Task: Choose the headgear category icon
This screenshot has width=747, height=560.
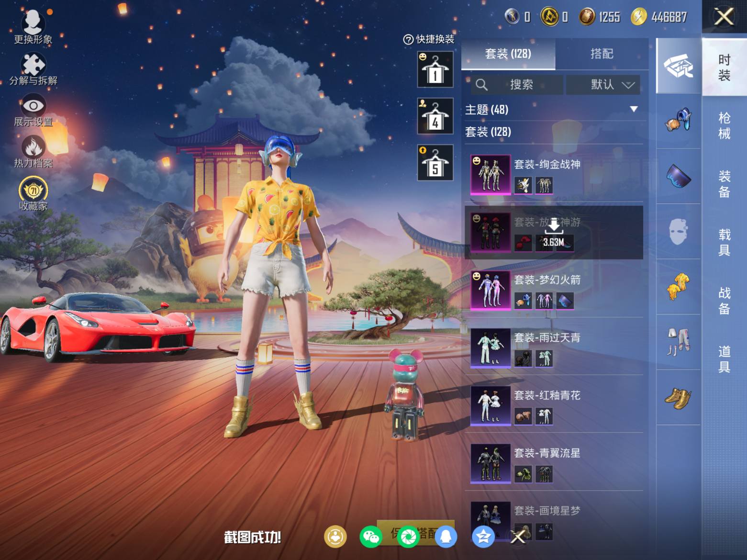Action: tap(678, 121)
